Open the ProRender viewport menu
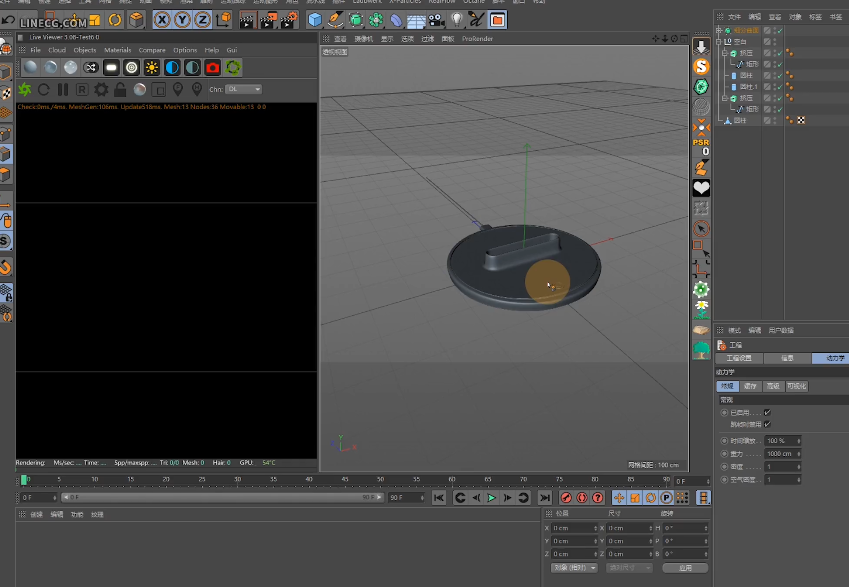This screenshot has height=587, width=849. click(x=477, y=38)
